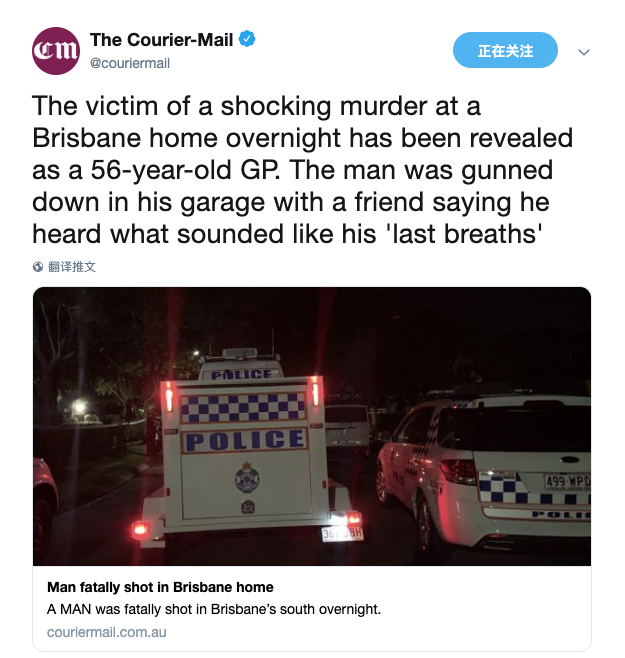Select the 翻译推文 translate tweet link
This screenshot has width=625, height=658.
[x=72, y=267]
